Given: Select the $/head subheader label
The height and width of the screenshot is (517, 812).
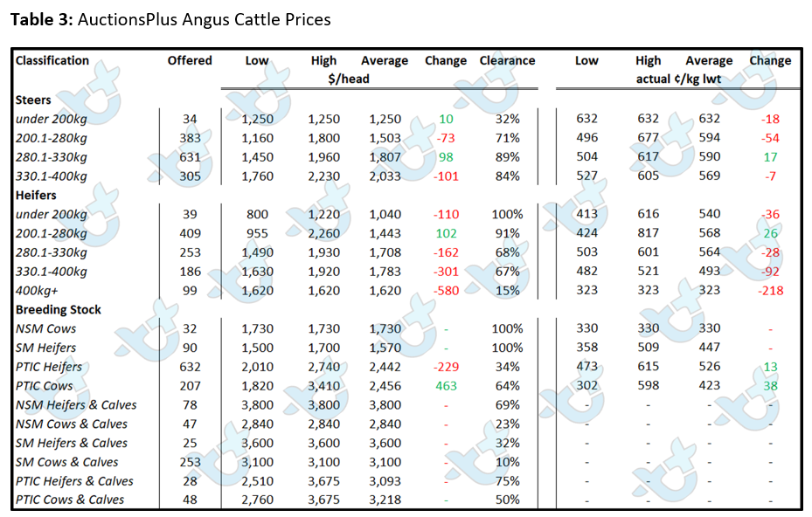Looking at the screenshot, I should (349, 79).
